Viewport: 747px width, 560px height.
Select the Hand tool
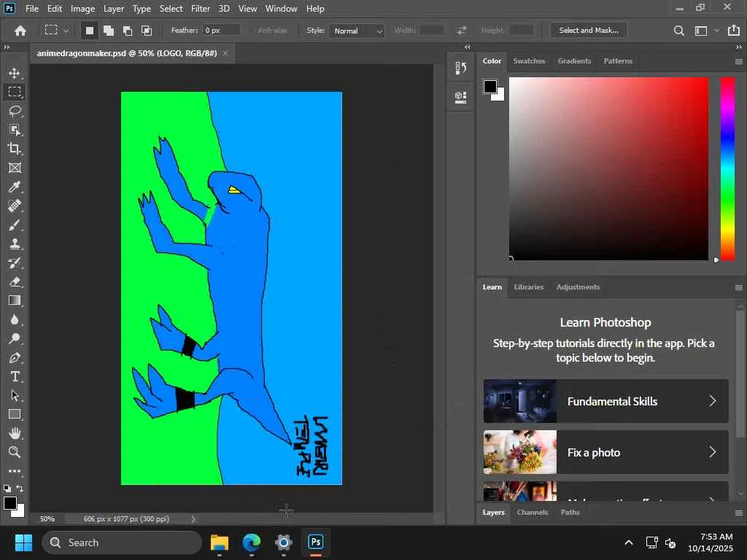[15, 433]
